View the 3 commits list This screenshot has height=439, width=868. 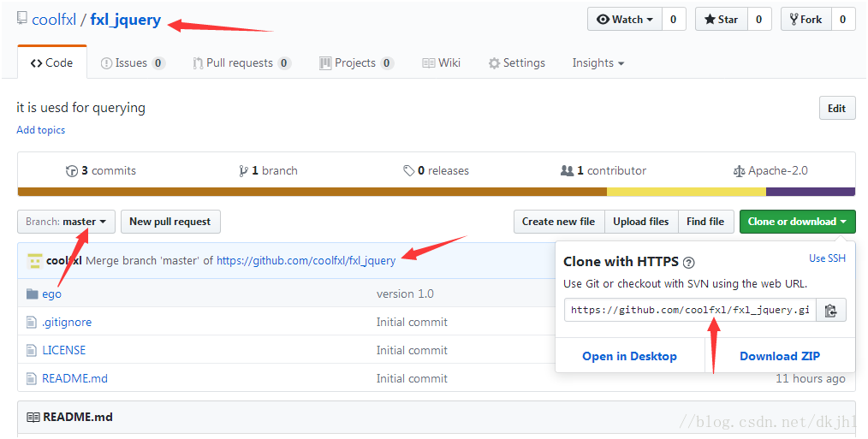(101, 171)
